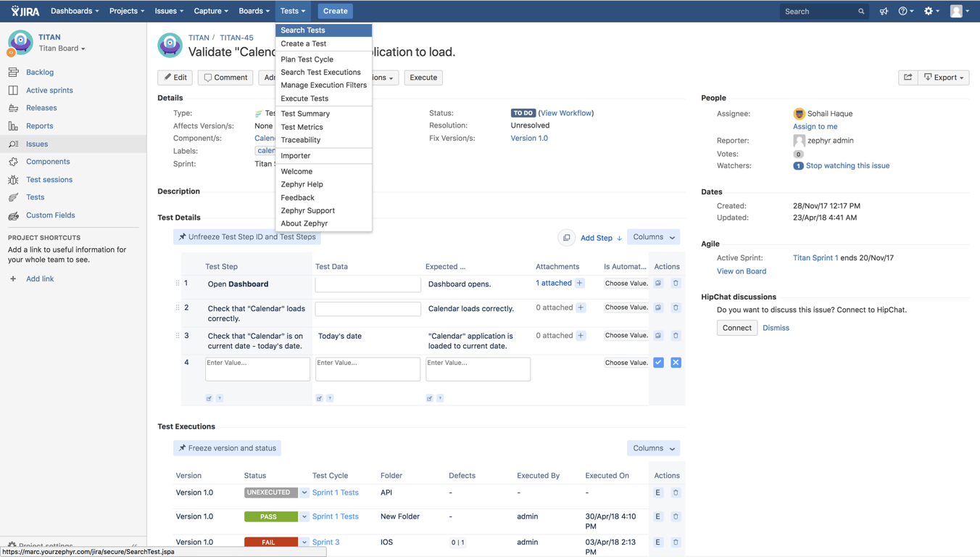Delete test step 1 with the trash icon
This screenshot has height=557, width=980.
point(676,284)
